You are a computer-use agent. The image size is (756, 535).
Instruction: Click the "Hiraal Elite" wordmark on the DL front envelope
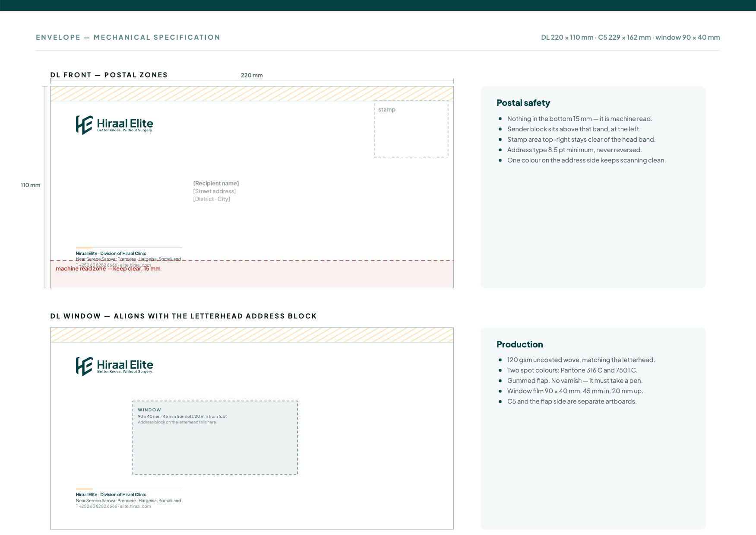pos(125,123)
